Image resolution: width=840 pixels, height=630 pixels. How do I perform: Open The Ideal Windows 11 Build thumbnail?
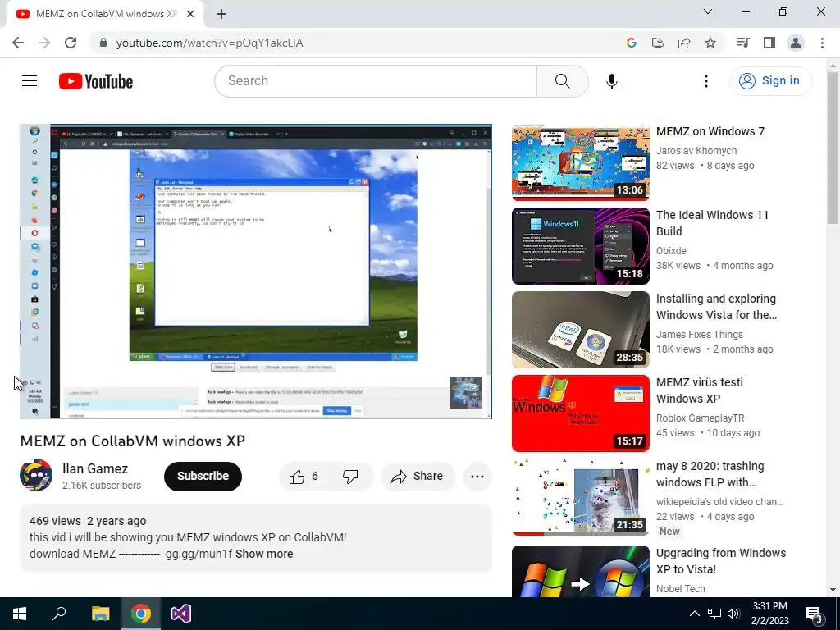tap(581, 246)
